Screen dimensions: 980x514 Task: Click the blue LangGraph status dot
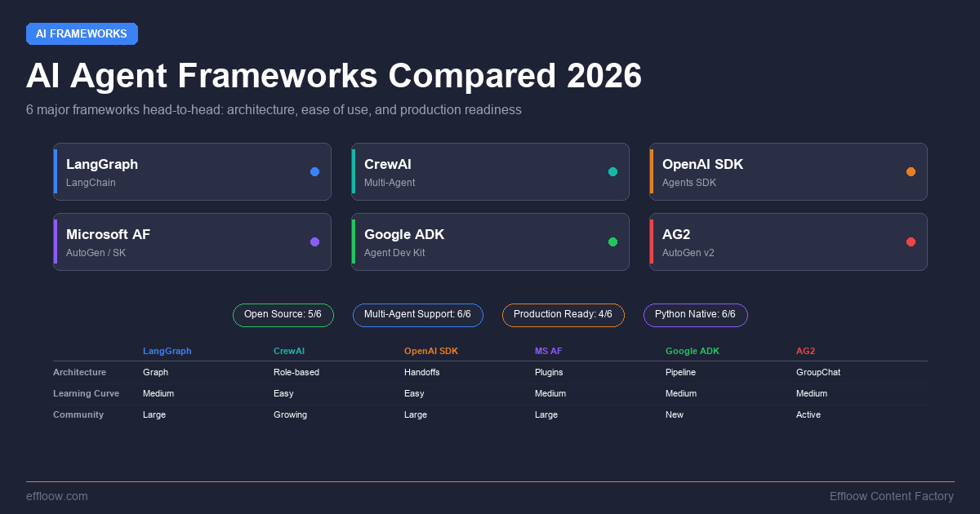[314, 171]
